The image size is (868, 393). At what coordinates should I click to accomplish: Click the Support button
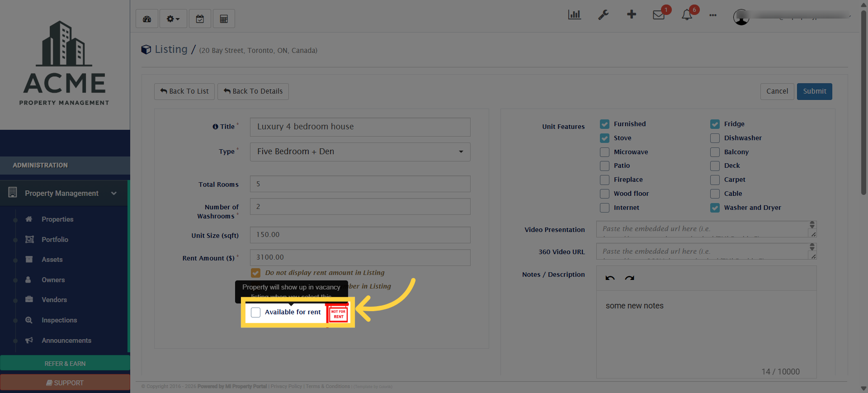click(65, 383)
